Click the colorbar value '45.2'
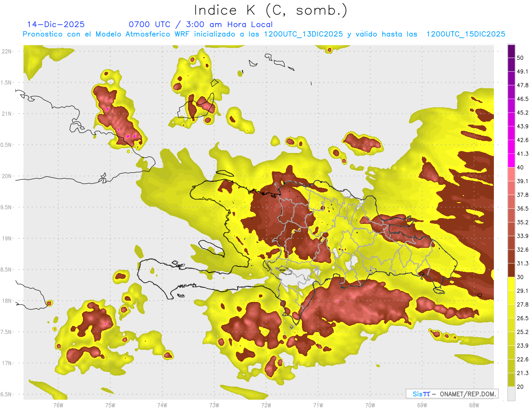532x411 pixels. pos(523,113)
